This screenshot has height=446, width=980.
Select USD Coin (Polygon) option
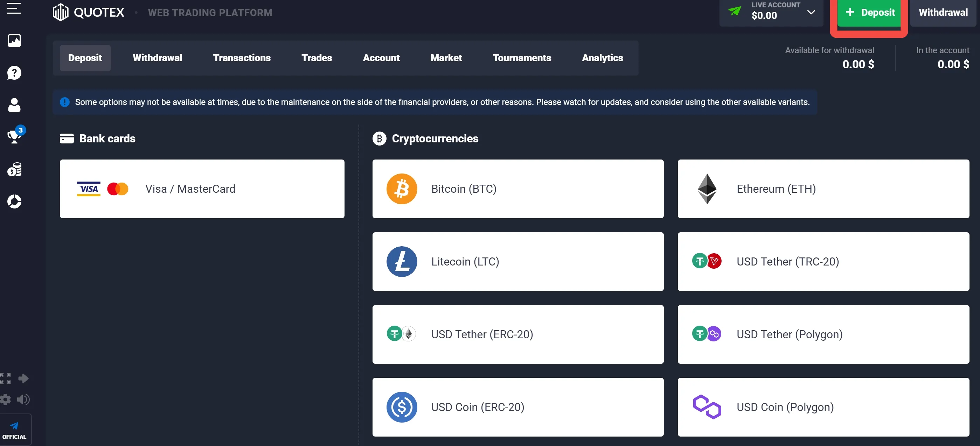[x=823, y=407]
